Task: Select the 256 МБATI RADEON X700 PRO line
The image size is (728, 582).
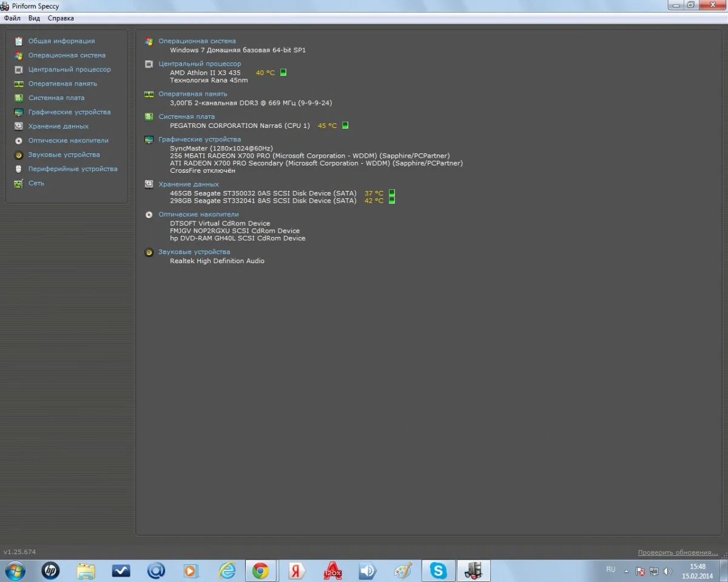Action: point(310,156)
